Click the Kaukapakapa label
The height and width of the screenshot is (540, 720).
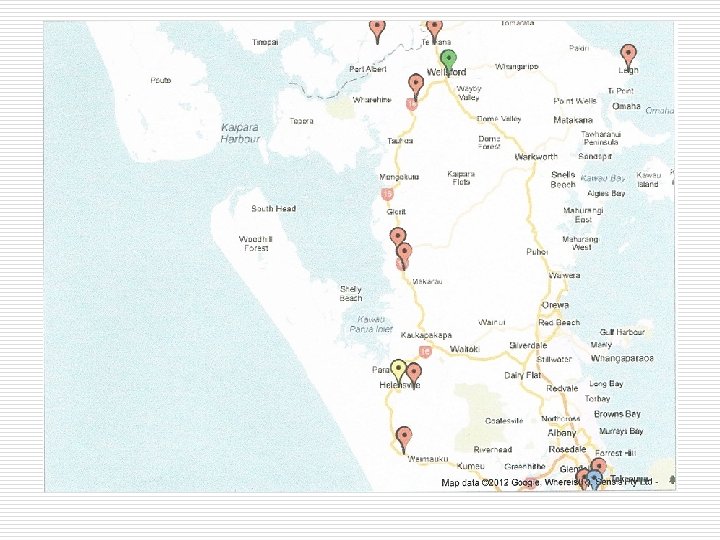426,335
